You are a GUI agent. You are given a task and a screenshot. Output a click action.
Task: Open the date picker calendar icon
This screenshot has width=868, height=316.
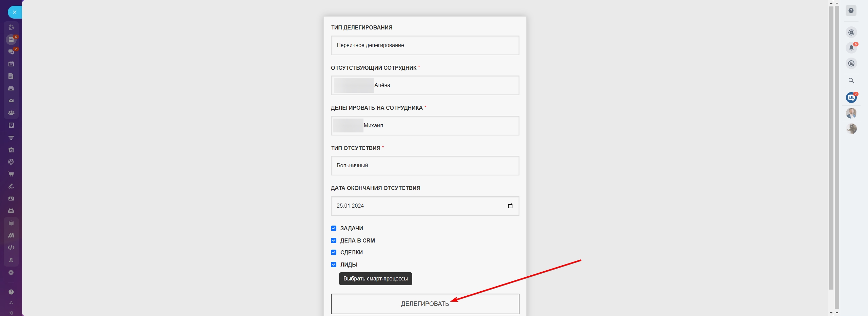(510, 206)
